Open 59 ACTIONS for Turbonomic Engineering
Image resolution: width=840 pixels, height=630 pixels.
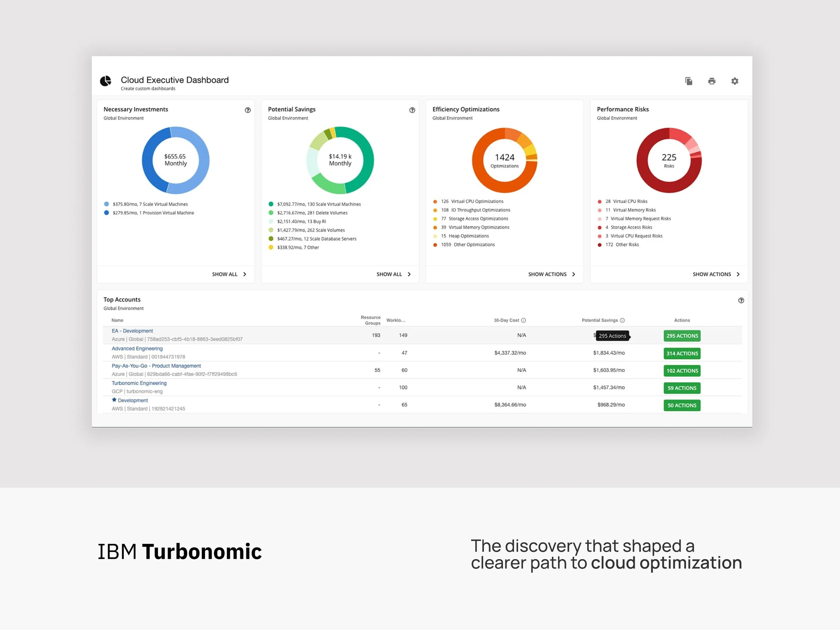(682, 388)
